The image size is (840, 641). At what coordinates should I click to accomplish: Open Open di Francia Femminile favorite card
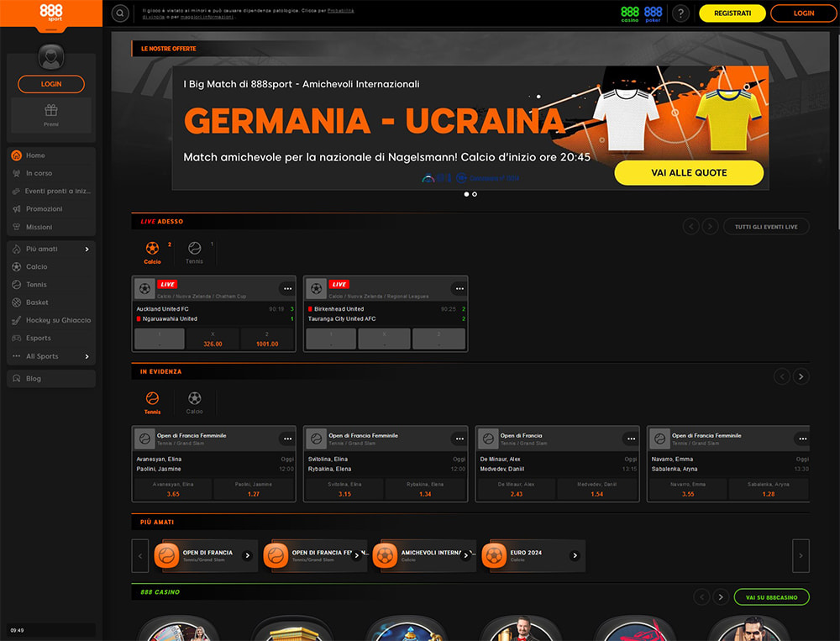(x=315, y=556)
